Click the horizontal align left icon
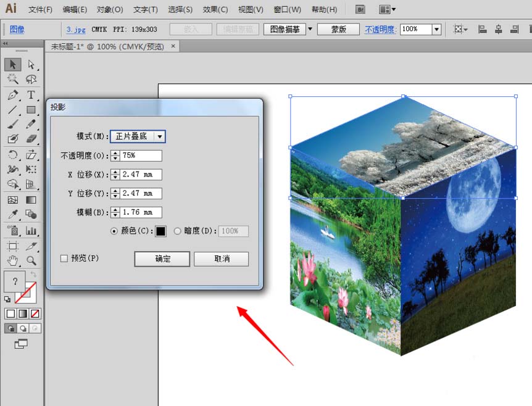The image size is (532, 406). point(482,30)
